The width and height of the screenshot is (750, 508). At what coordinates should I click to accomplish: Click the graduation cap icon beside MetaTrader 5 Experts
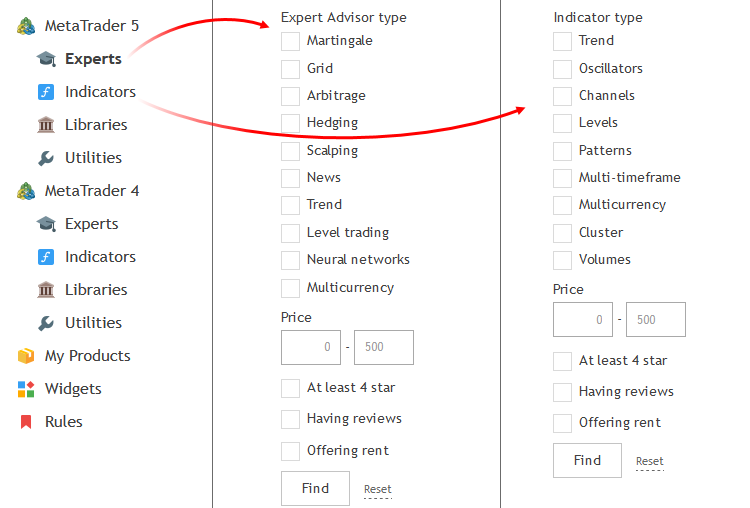(46, 59)
